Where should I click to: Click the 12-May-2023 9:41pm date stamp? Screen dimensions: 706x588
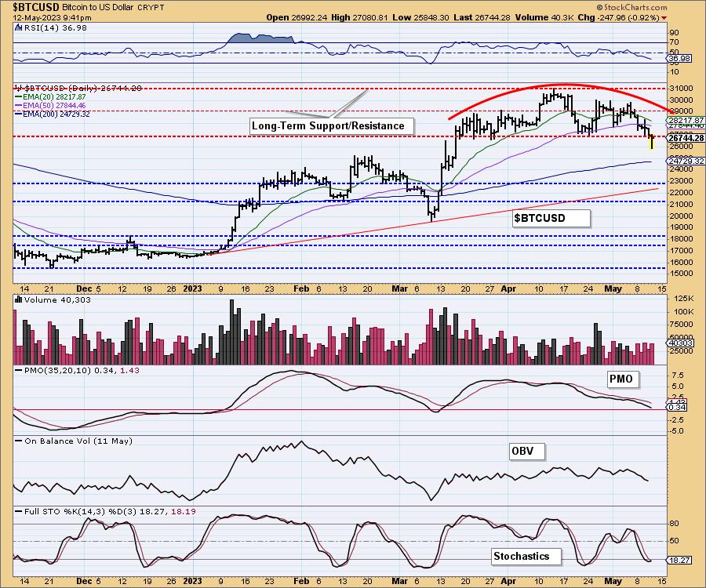[x=53, y=18]
